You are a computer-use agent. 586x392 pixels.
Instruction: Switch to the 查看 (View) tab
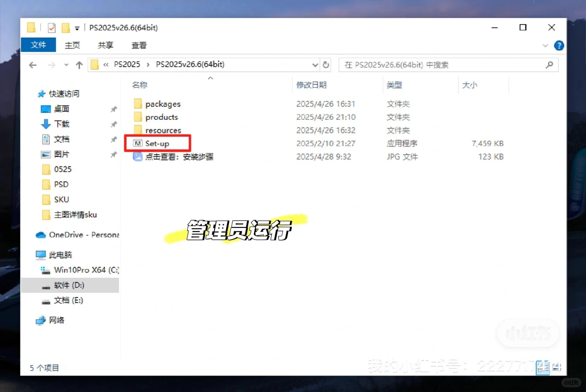(x=139, y=45)
